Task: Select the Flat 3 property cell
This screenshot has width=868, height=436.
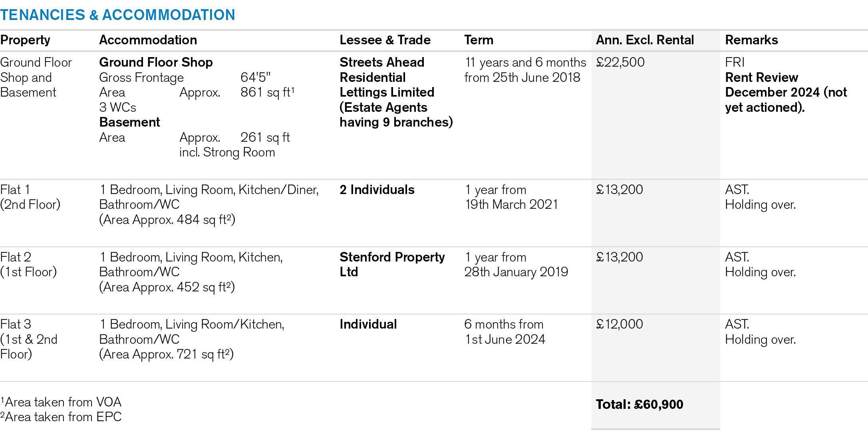Action: pos(29,339)
